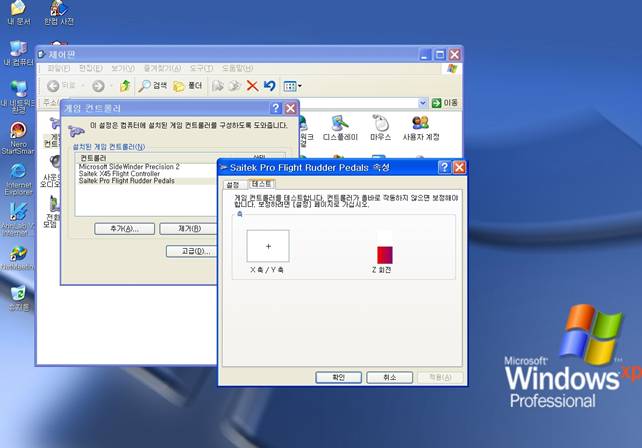Click the blue undo arrow toolbar icon
Screen dimensions: 642x448
click(x=269, y=86)
